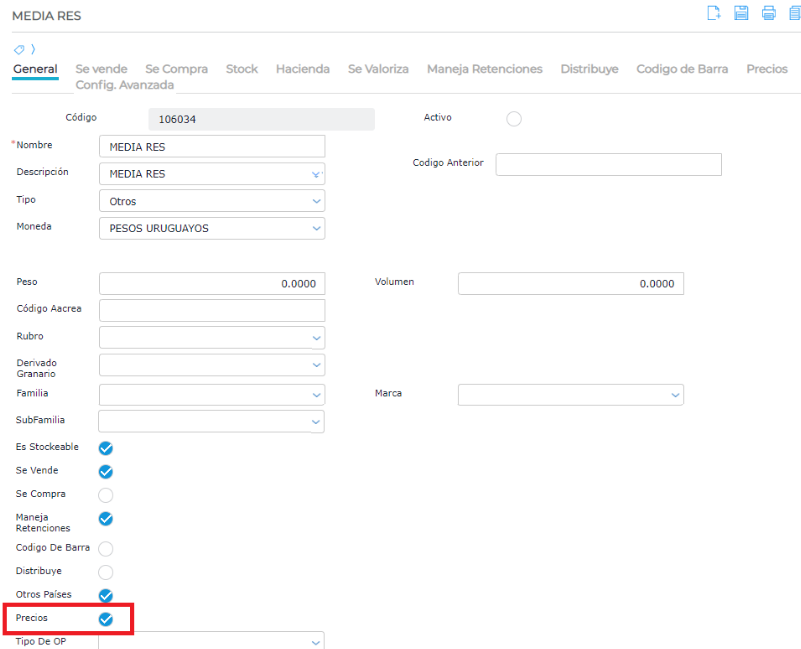Screen dimensions: 801x649
Task: Expand the Moneda dropdown
Action: [x=212, y=228]
